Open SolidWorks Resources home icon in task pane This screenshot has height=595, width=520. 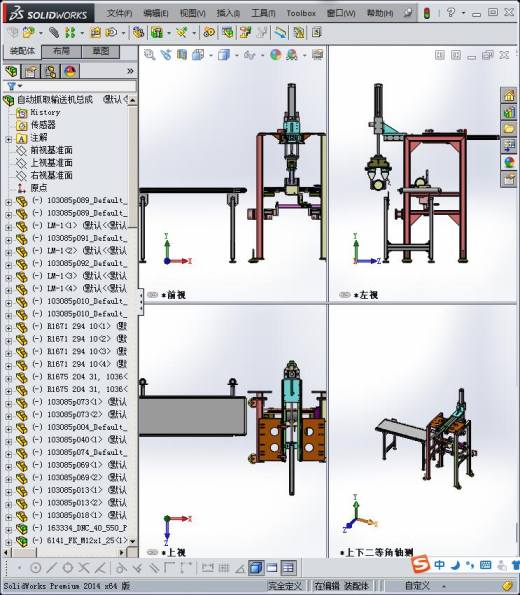click(x=509, y=95)
